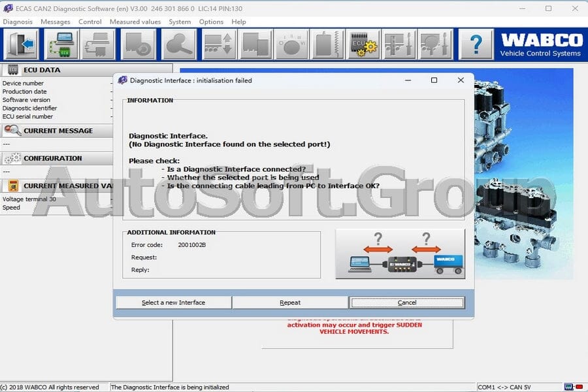Click the Speed label
588x392 pixels.
(x=11, y=208)
